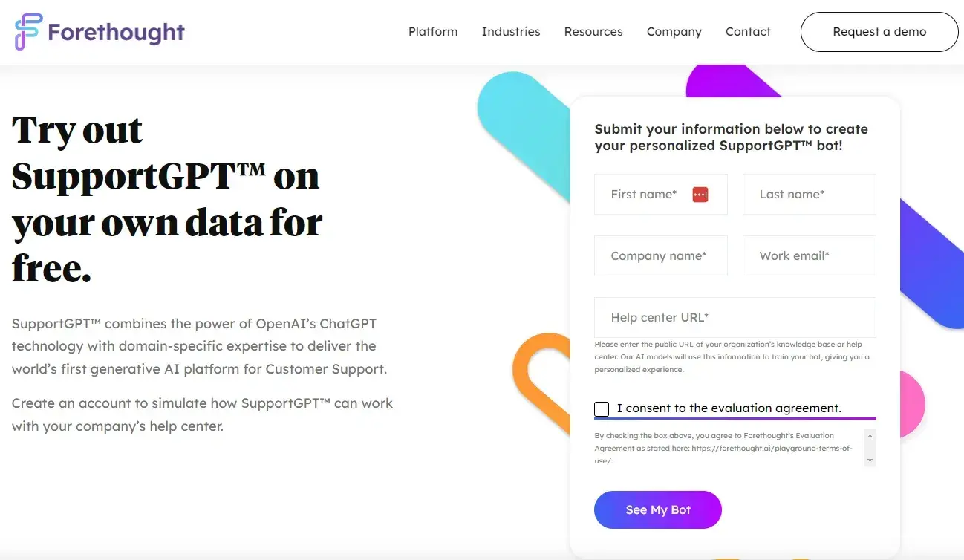Expand the Company menu
This screenshot has height=560, width=964.
tap(674, 32)
